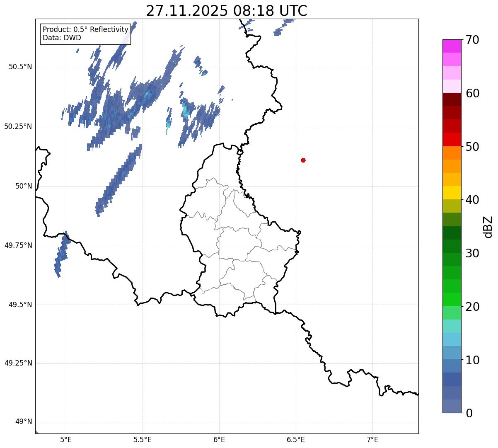Click the 49.5°N latitude label
This screenshot has width=498, height=448.
tap(20, 305)
